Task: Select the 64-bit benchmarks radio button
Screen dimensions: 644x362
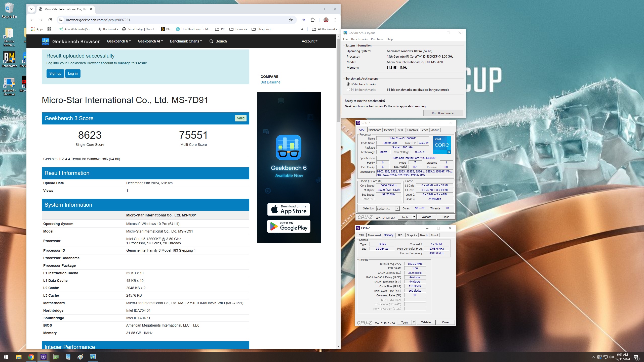Action: click(348, 90)
